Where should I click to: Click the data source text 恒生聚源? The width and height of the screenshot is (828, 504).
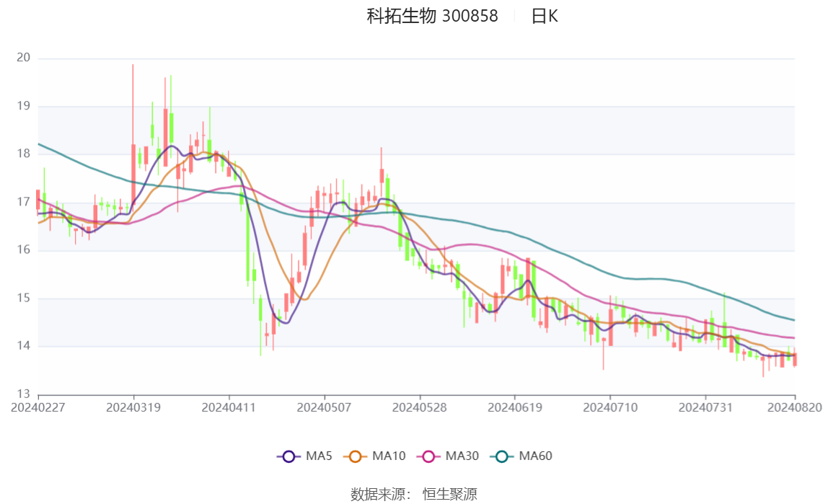(x=450, y=495)
